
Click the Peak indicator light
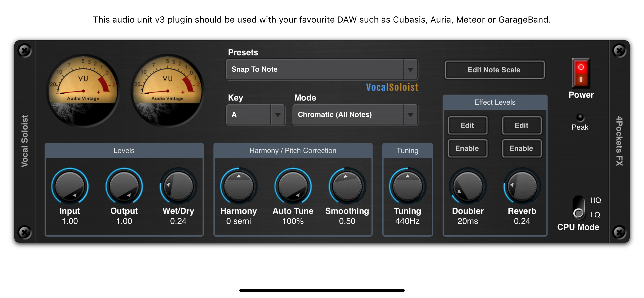(x=580, y=117)
